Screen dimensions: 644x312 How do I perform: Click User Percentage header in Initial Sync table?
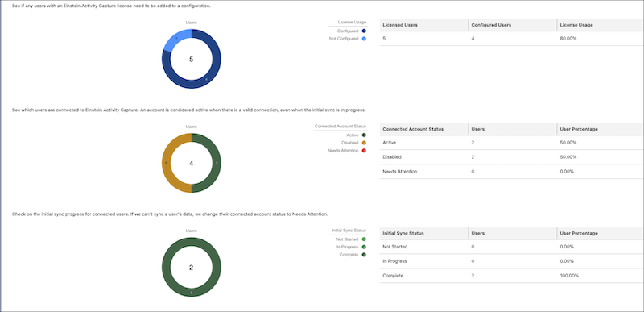[601, 233]
